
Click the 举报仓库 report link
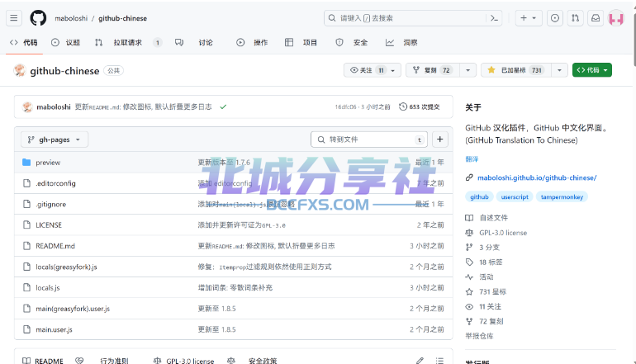coord(479,336)
